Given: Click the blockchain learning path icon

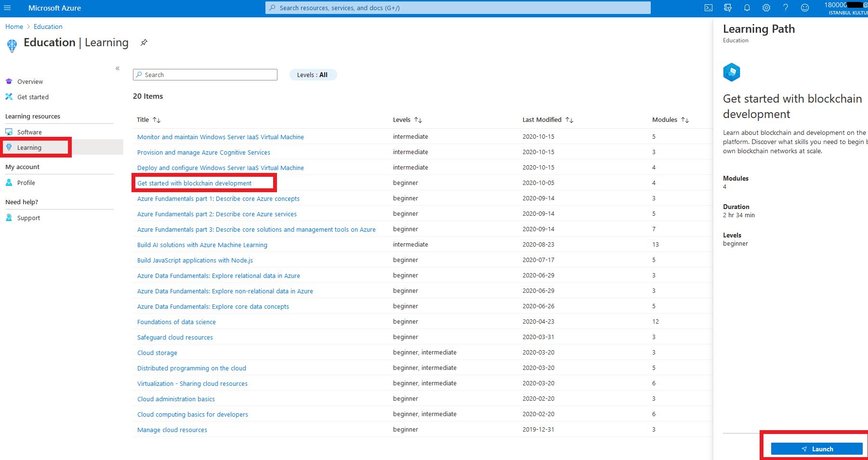Looking at the screenshot, I should (732, 72).
